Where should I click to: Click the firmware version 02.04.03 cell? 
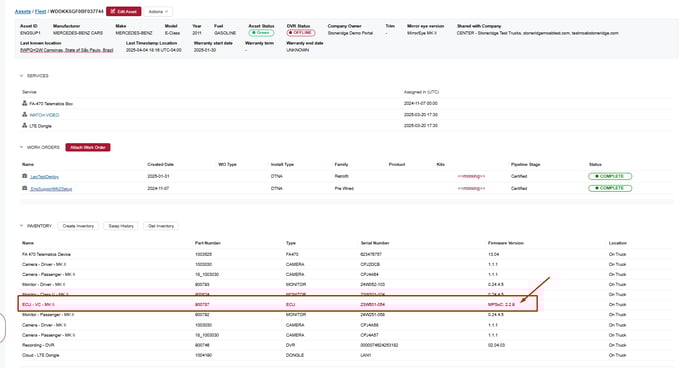(496, 345)
